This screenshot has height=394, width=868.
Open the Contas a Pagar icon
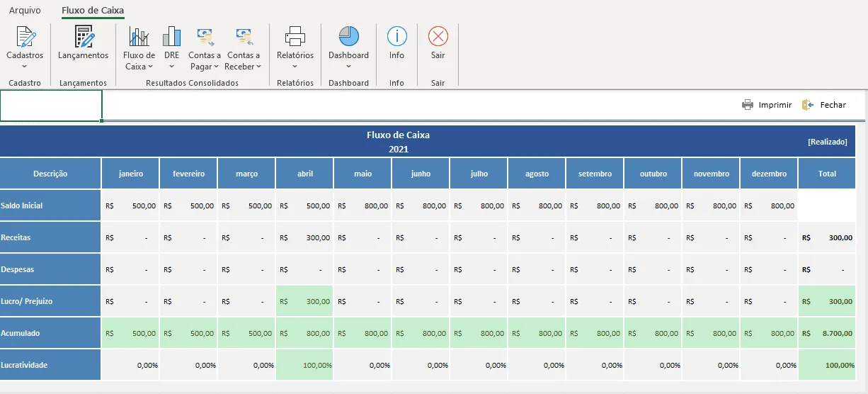205,37
